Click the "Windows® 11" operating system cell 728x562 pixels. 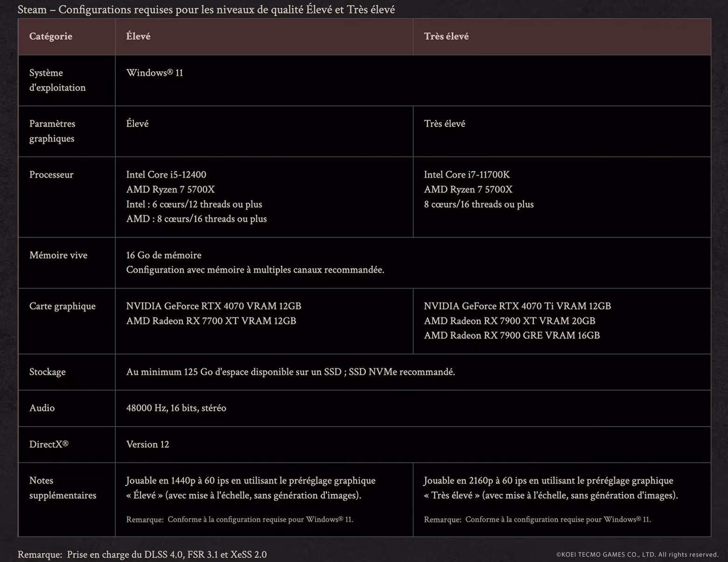coord(154,73)
